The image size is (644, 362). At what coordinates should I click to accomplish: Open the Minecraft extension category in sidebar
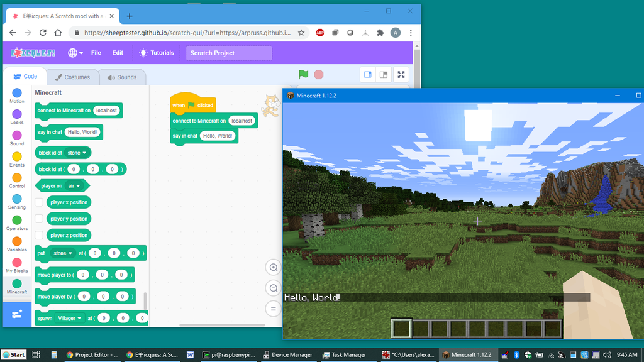point(16,286)
